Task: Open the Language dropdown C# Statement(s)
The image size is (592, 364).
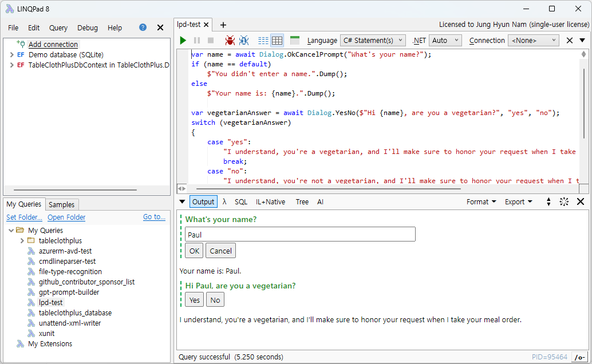Action: (373, 41)
